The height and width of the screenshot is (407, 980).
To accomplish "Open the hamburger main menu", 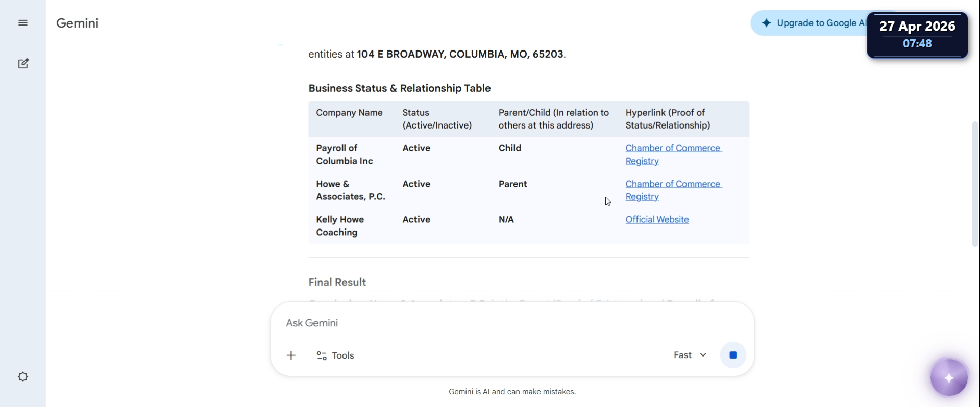I will 23,23.
